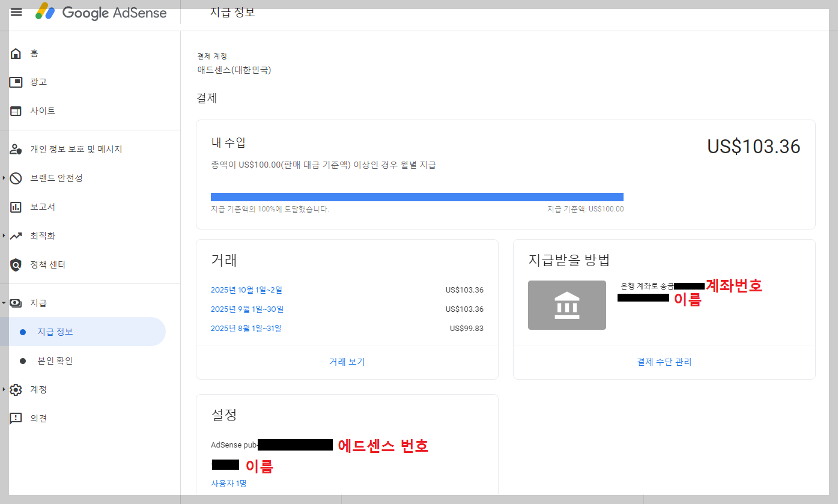This screenshot has width=838, height=504.
Task: Click the 정책 센터 shield icon
Action: pos(16,265)
